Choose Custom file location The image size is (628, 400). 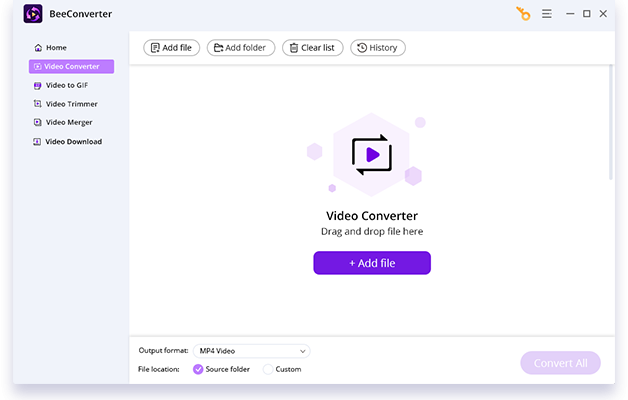tap(282, 369)
